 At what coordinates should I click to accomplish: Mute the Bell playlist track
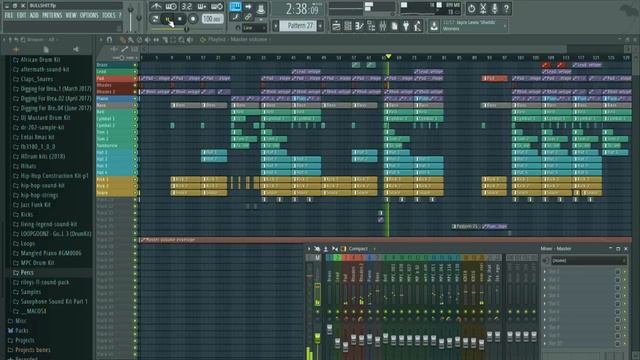pyautogui.click(x=135, y=112)
